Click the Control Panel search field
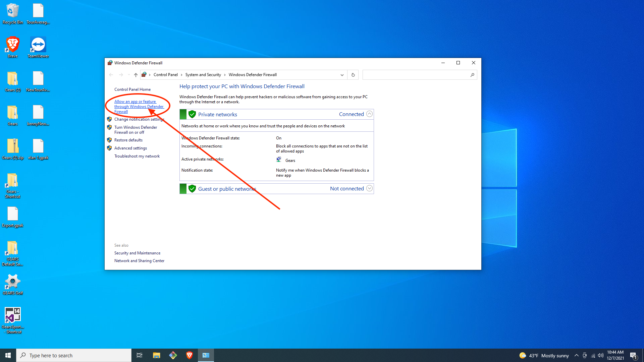The image size is (644, 362). 416,75
